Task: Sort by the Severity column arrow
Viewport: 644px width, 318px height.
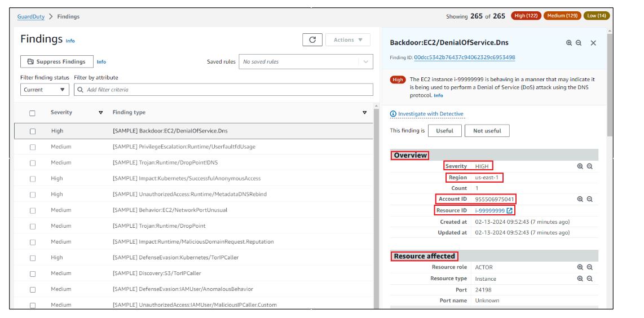Action: coord(100,113)
